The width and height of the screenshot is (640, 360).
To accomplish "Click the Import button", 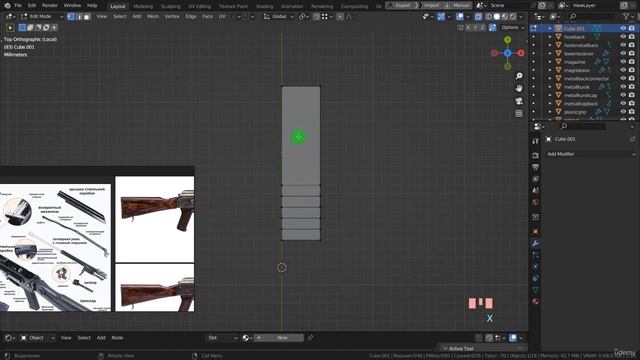I will (431, 6).
